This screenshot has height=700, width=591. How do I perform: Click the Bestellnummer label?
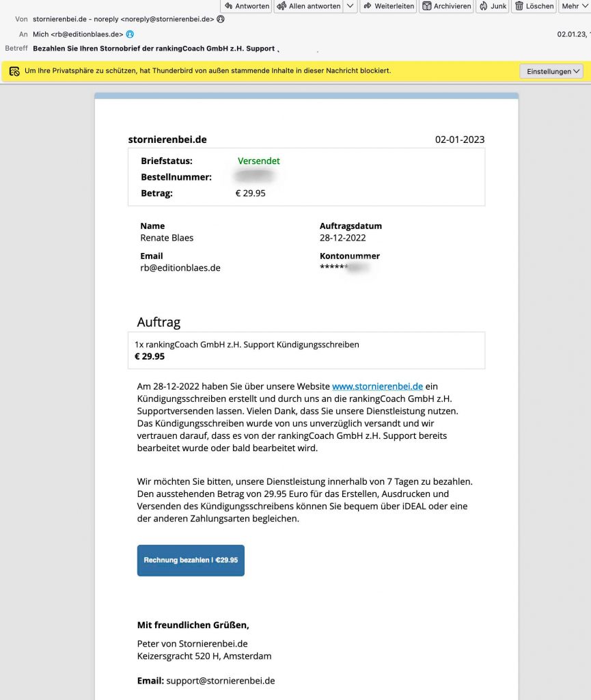click(176, 177)
